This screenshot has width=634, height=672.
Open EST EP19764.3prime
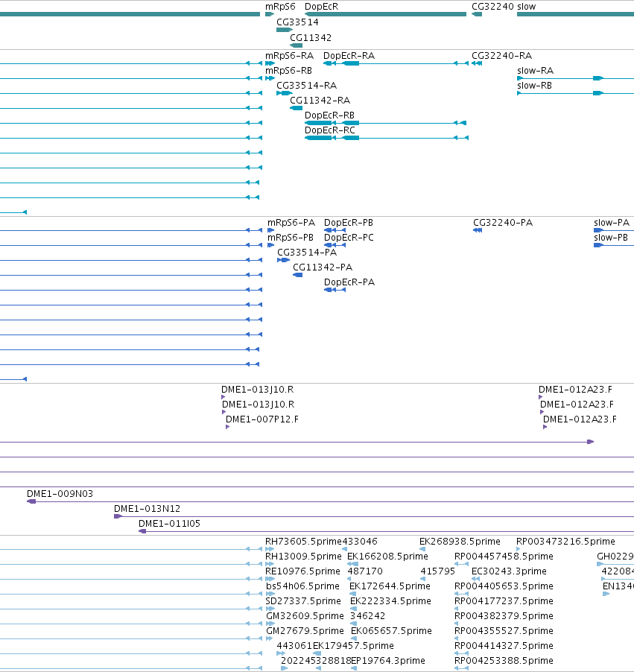[x=388, y=661]
